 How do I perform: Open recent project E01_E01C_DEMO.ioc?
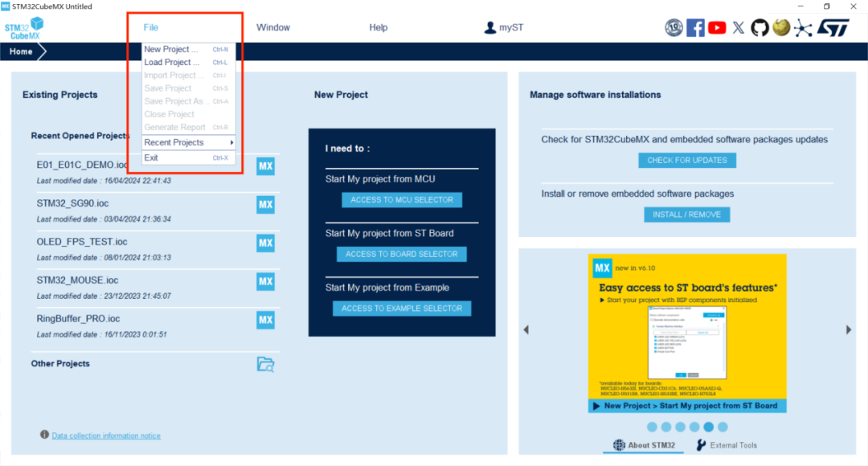coord(82,165)
